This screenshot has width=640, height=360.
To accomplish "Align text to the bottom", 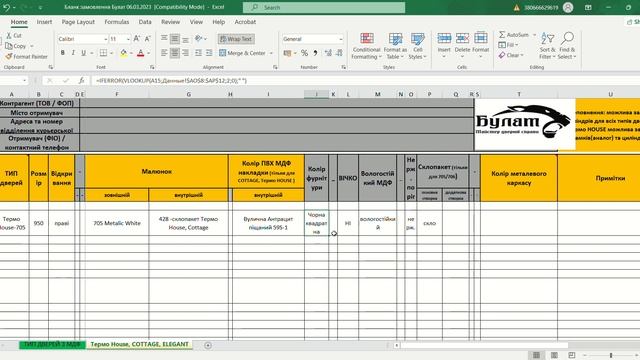I will pos(185,39).
